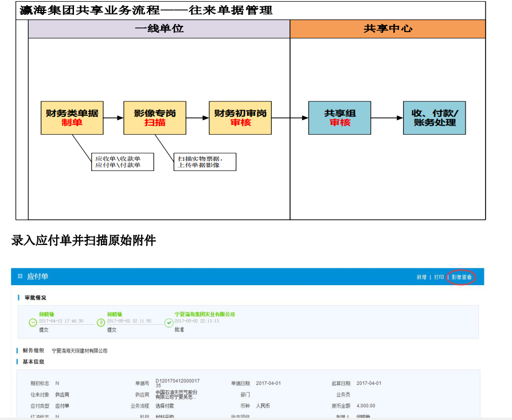The width and height of the screenshot is (512, 420).
Task: Click the 原币金额 value 4,000.00
Action: coord(366,405)
